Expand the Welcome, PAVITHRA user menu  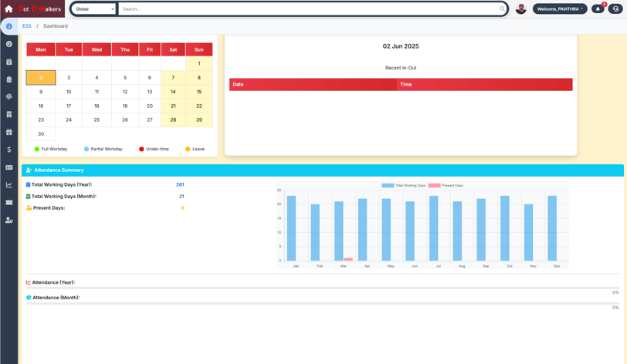pos(559,8)
